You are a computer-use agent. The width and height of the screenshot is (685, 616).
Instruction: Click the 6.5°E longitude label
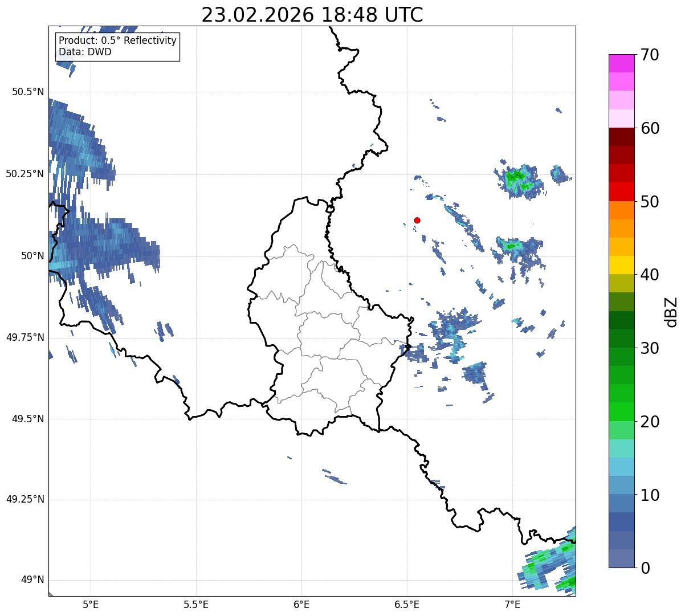[x=407, y=604]
